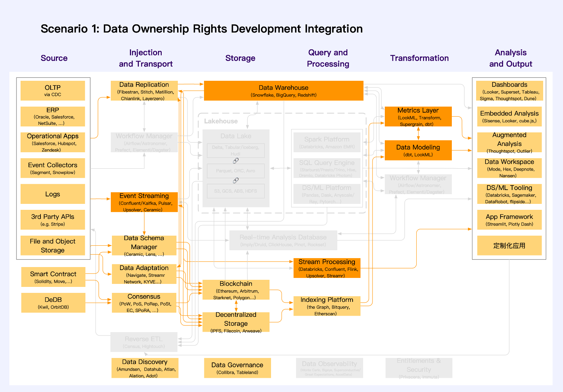Select the Analysis and Output heading
This screenshot has width=563, height=392.
tap(511, 58)
